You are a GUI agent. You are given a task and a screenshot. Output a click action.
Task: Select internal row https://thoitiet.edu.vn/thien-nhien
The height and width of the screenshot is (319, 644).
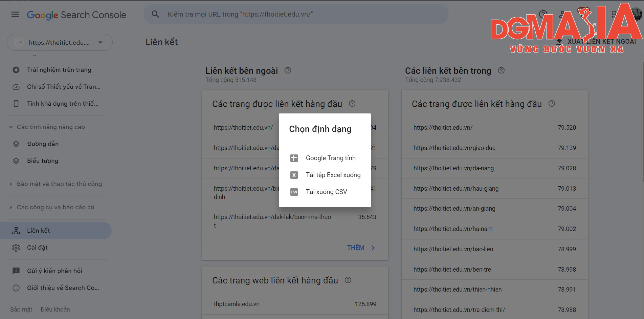(x=495, y=290)
